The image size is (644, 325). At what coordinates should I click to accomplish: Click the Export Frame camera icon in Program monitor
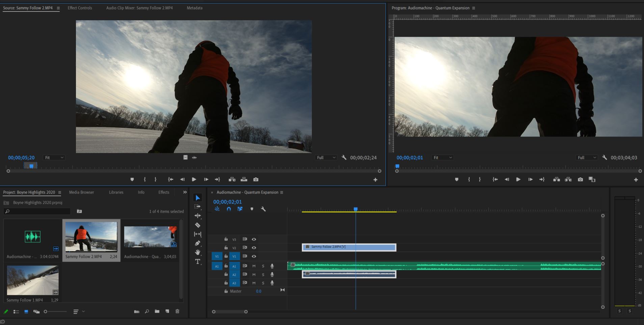click(x=580, y=179)
